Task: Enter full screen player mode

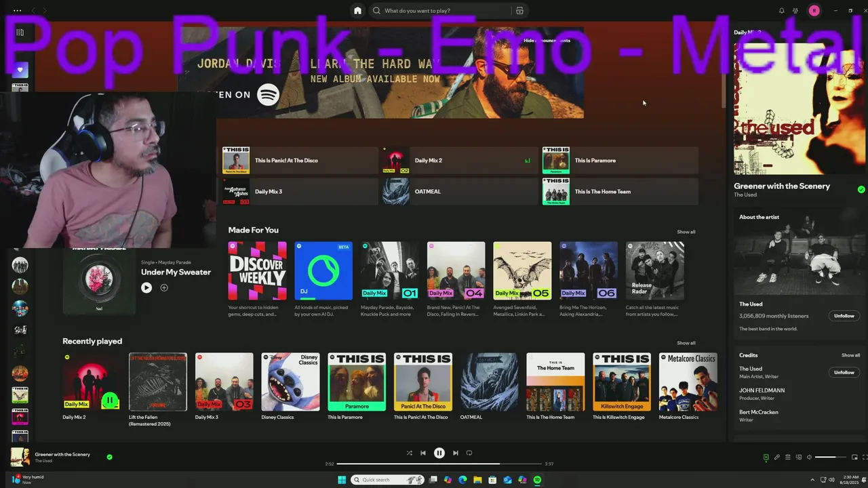Action: click(865, 457)
